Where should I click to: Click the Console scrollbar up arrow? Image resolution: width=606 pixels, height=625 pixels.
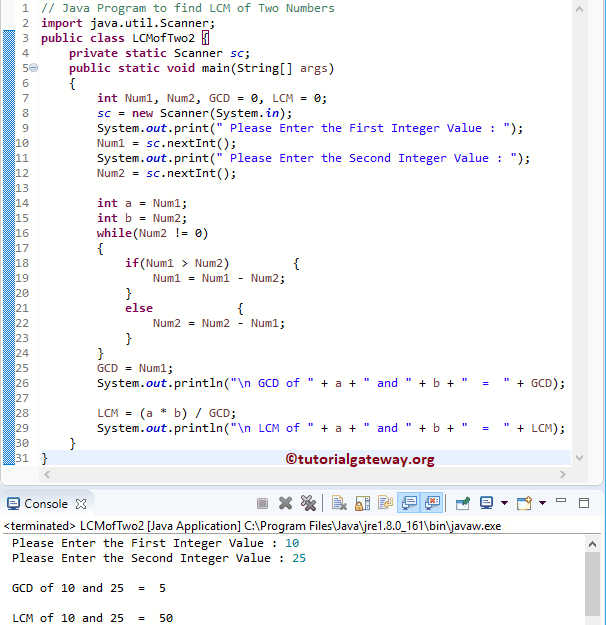click(592, 544)
